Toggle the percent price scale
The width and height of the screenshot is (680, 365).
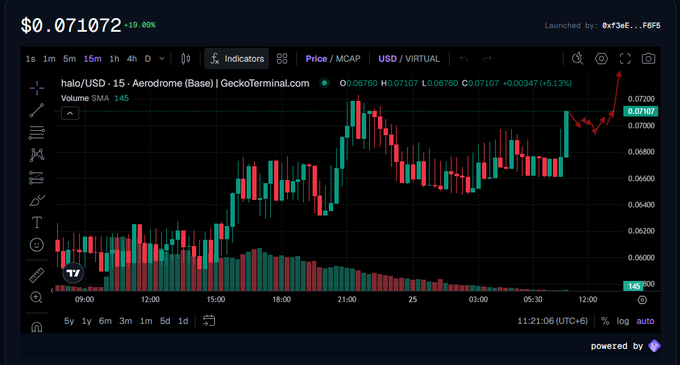605,321
